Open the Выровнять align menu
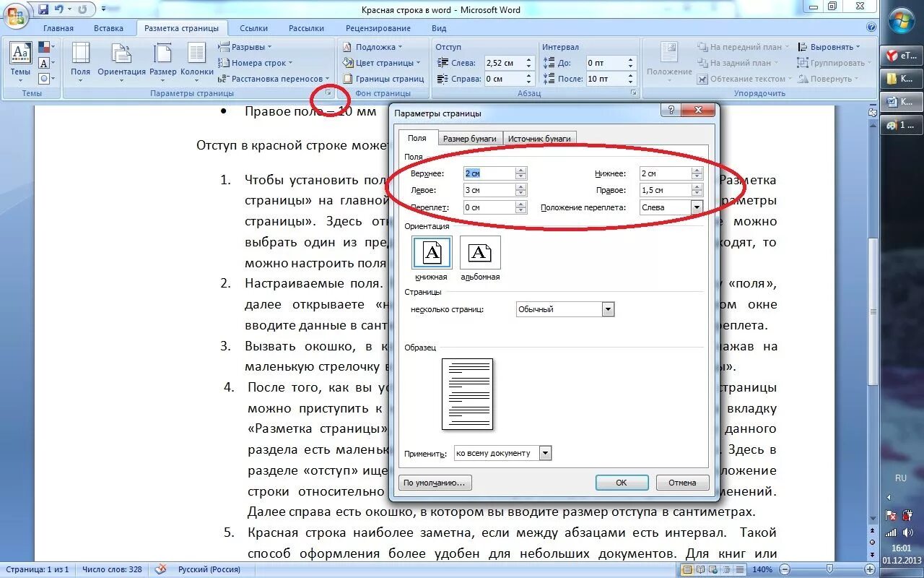 coord(829,47)
